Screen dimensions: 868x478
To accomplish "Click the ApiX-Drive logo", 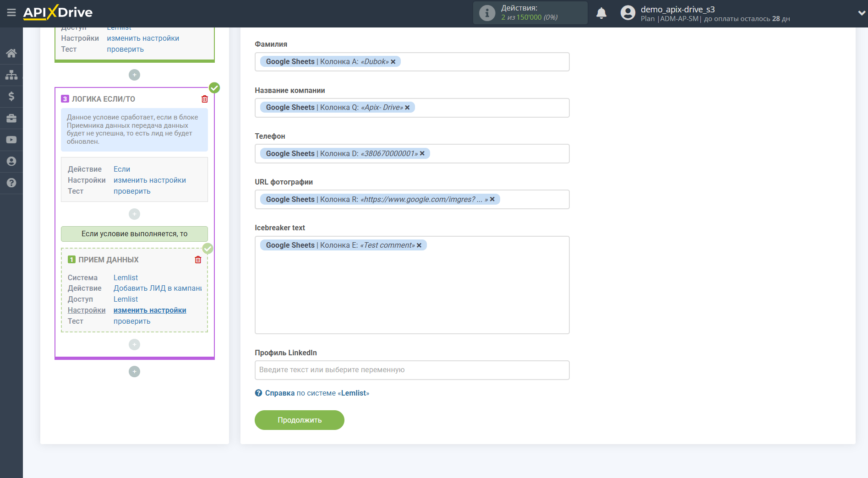I will pyautogui.click(x=58, y=12).
